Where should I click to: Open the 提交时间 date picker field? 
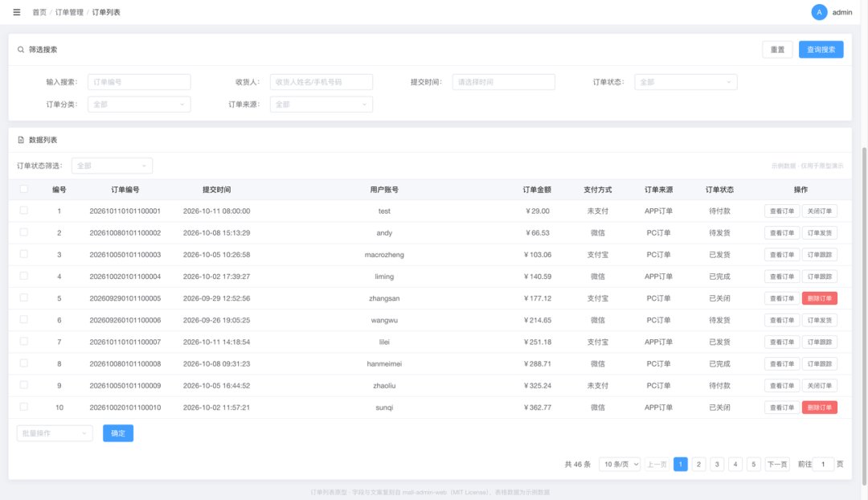click(503, 82)
